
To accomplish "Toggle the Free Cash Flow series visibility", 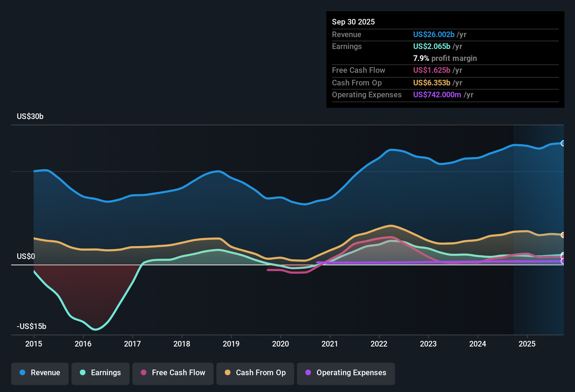I will [173, 373].
